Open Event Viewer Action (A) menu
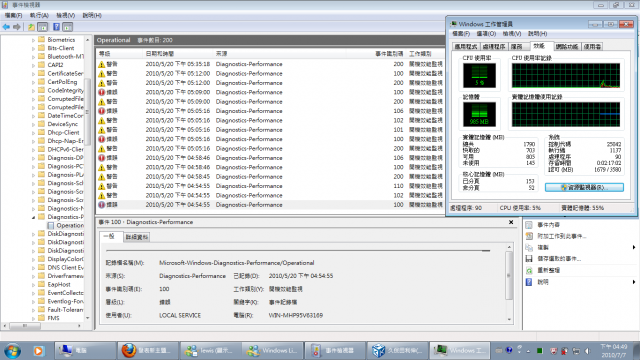Image resolution: width=640 pixels, height=360 pixels. (39, 16)
